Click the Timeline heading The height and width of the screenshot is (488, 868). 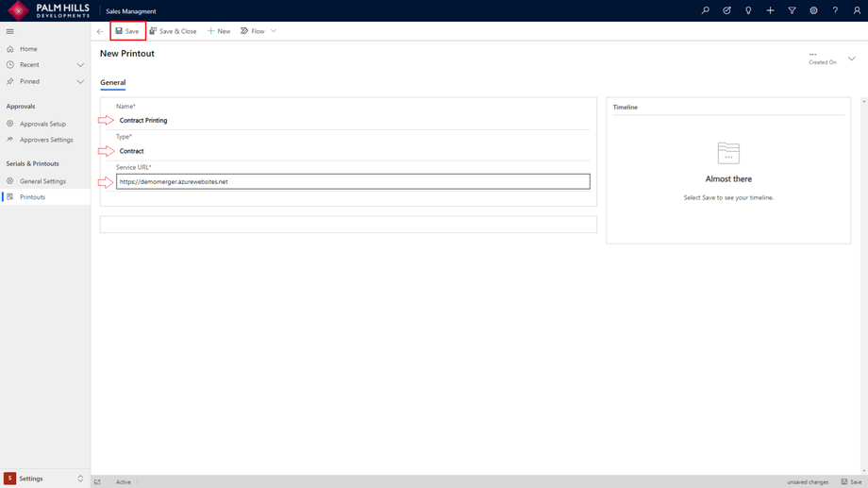[x=625, y=108]
